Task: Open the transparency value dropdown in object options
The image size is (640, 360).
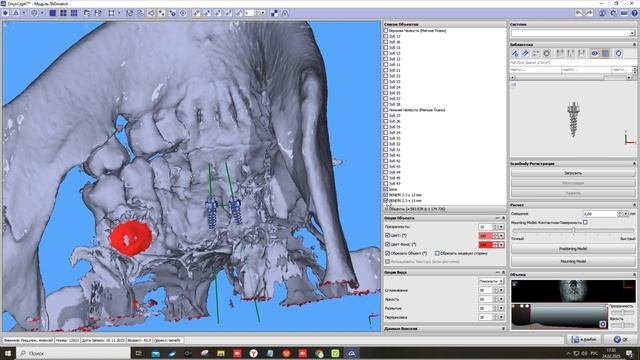Action: click(x=502, y=227)
